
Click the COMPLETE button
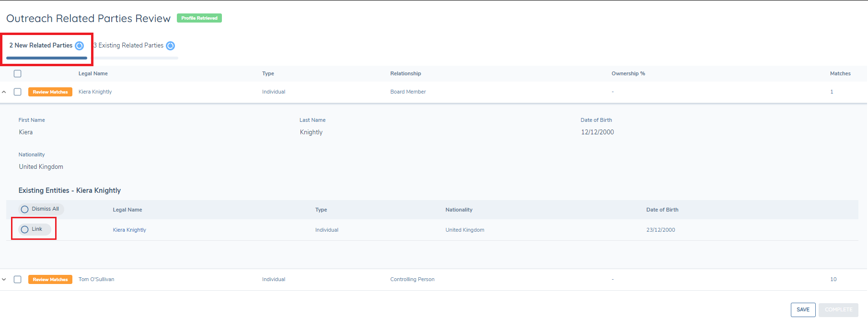pyautogui.click(x=838, y=310)
